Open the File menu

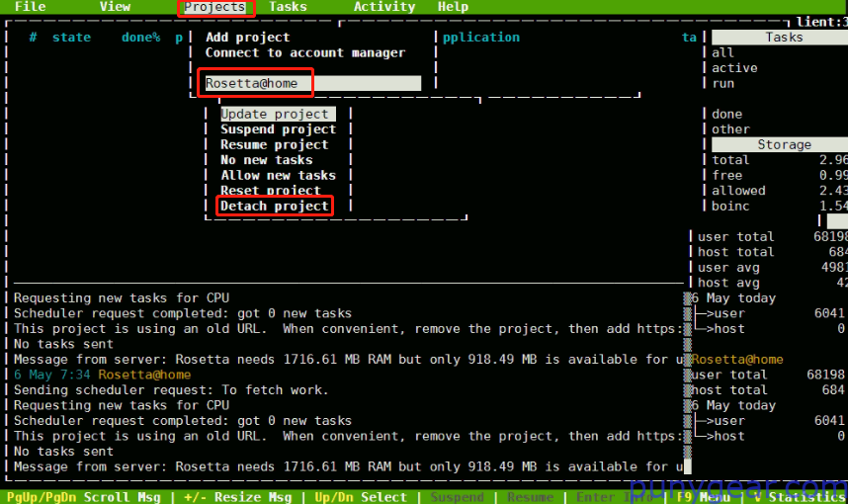point(31,7)
